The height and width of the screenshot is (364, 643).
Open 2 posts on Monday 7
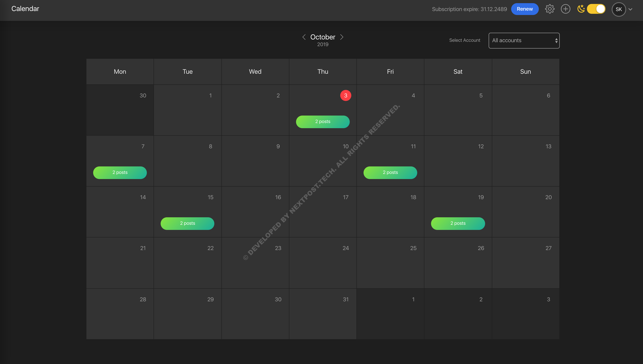(x=120, y=173)
